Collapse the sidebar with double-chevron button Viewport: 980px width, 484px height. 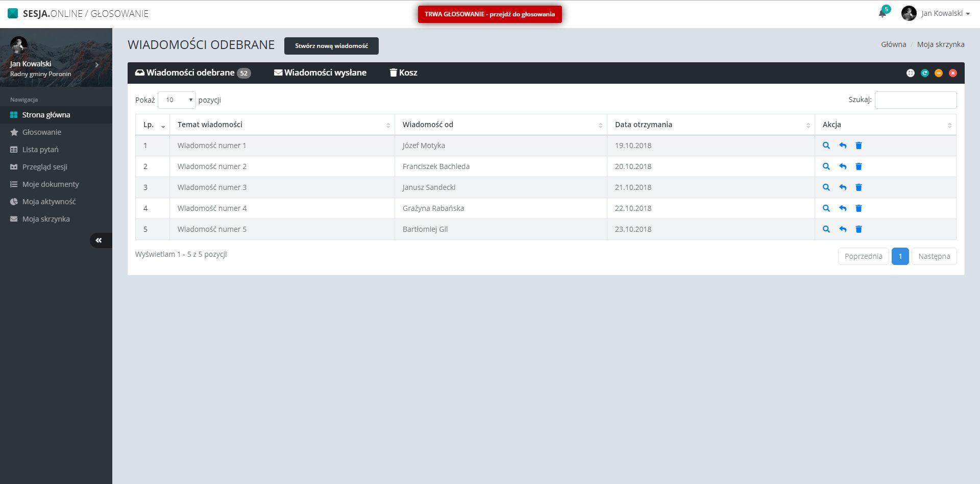click(x=99, y=240)
